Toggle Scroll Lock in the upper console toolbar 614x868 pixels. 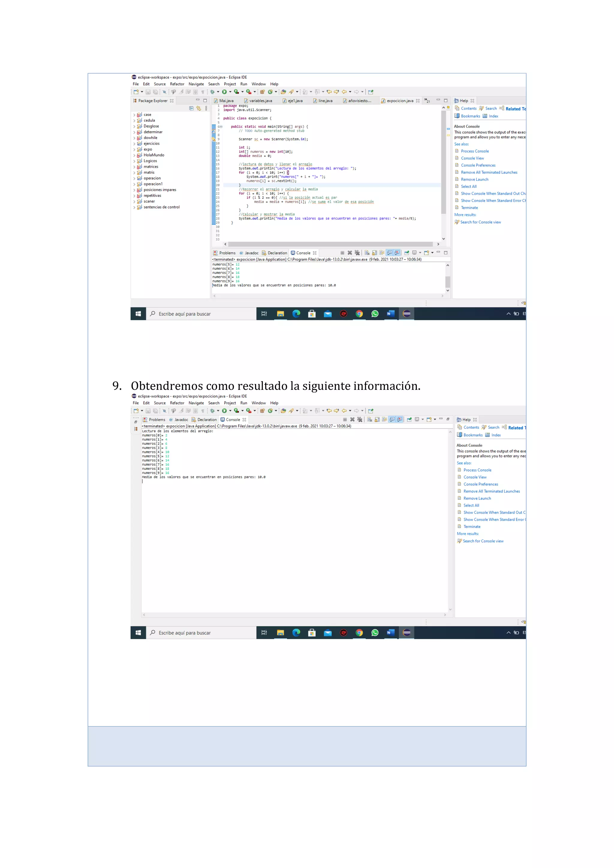point(374,253)
